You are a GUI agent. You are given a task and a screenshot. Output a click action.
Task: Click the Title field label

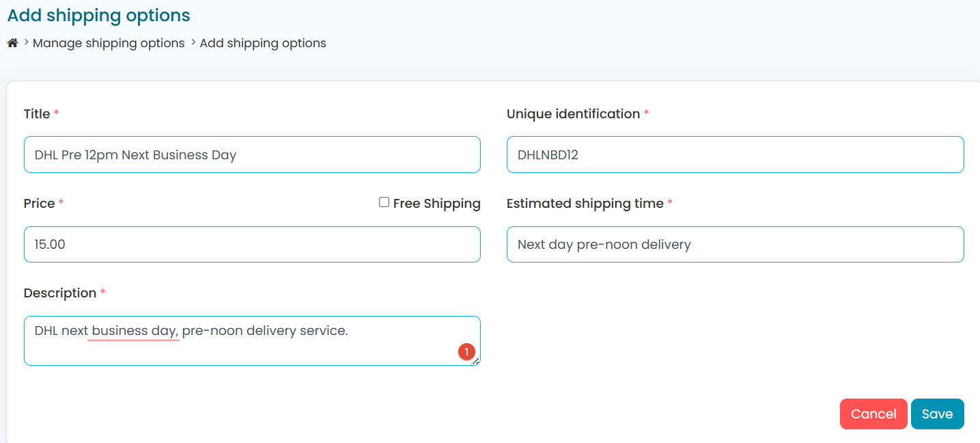click(x=37, y=114)
